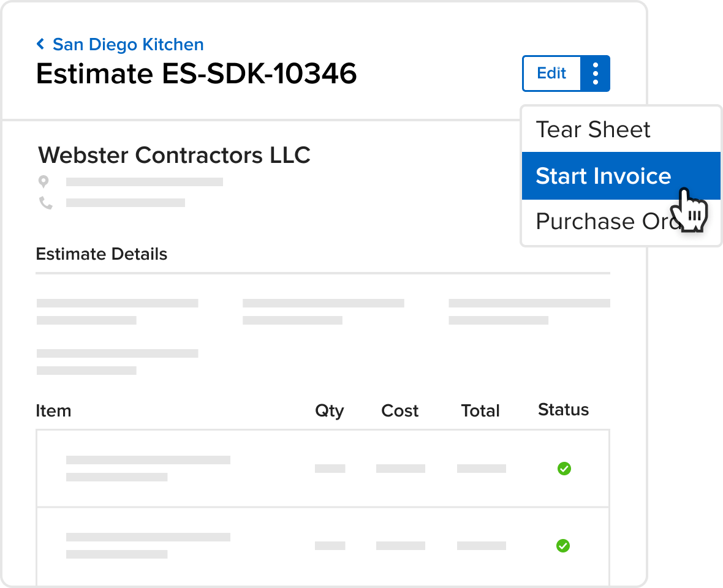The image size is (723, 588).
Task: Click the location pin icon under Webster Contractors
Action: tap(43, 181)
